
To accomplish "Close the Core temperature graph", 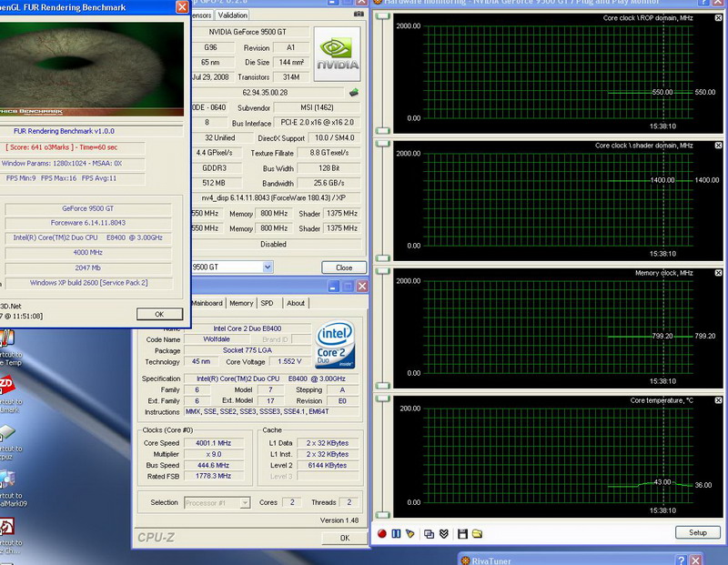I will pos(718,400).
